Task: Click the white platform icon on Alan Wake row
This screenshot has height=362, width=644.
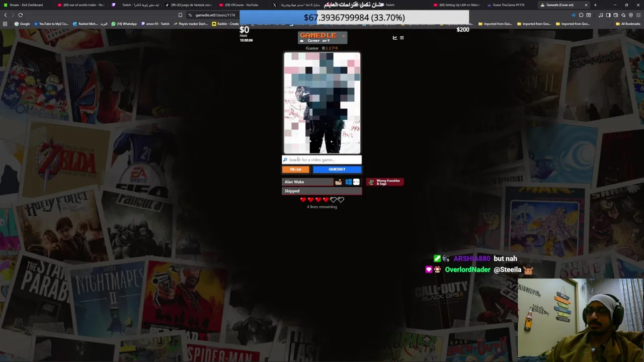Action: click(x=356, y=182)
